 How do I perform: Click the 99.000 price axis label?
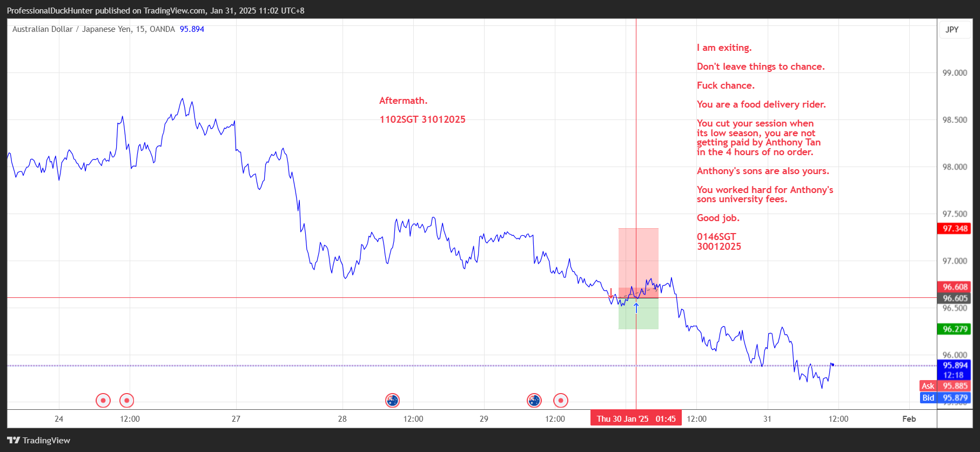pyautogui.click(x=955, y=73)
